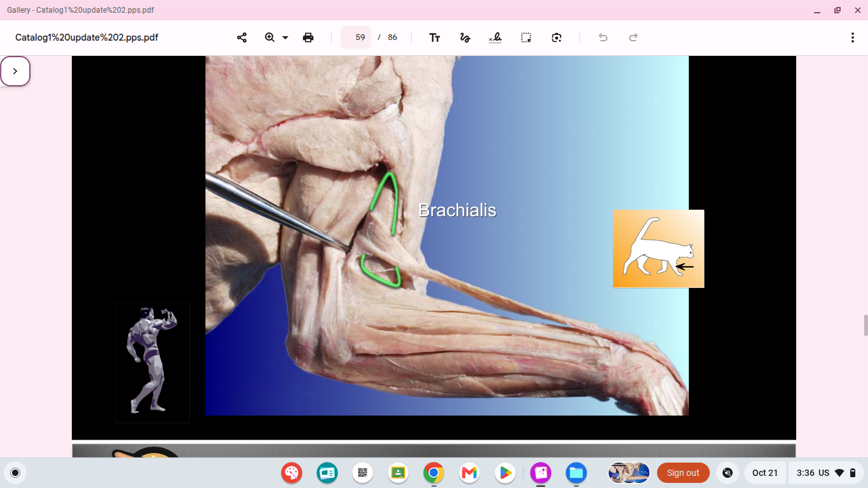Image resolution: width=868 pixels, height=488 pixels.
Task: Open the Files app from shelf
Action: (x=576, y=473)
